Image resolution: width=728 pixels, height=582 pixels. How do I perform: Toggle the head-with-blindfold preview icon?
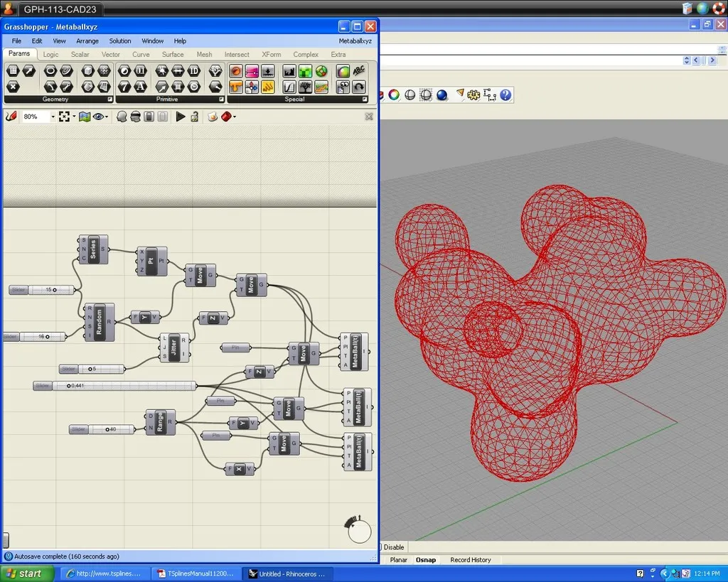pyautogui.click(x=135, y=117)
